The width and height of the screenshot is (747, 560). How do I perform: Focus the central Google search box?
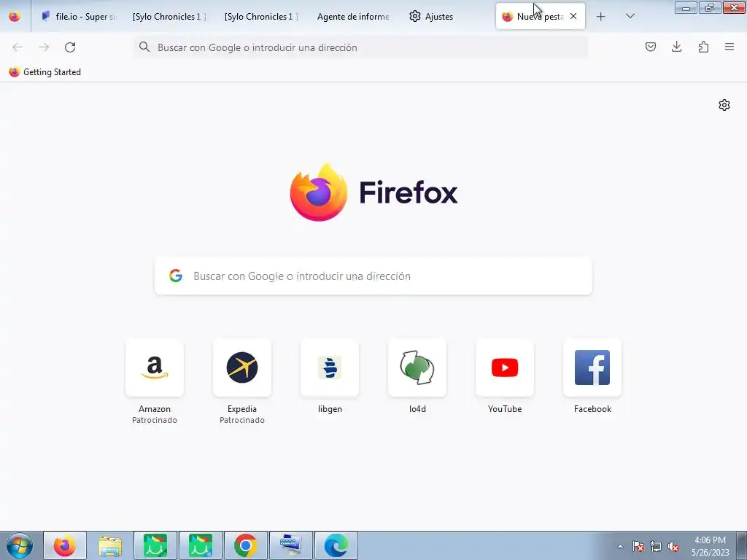[x=373, y=276]
